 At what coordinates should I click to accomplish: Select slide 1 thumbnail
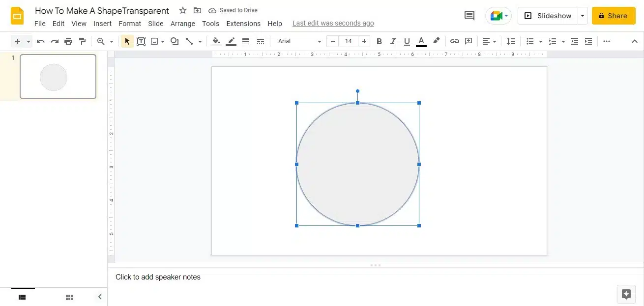pos(58,77)
